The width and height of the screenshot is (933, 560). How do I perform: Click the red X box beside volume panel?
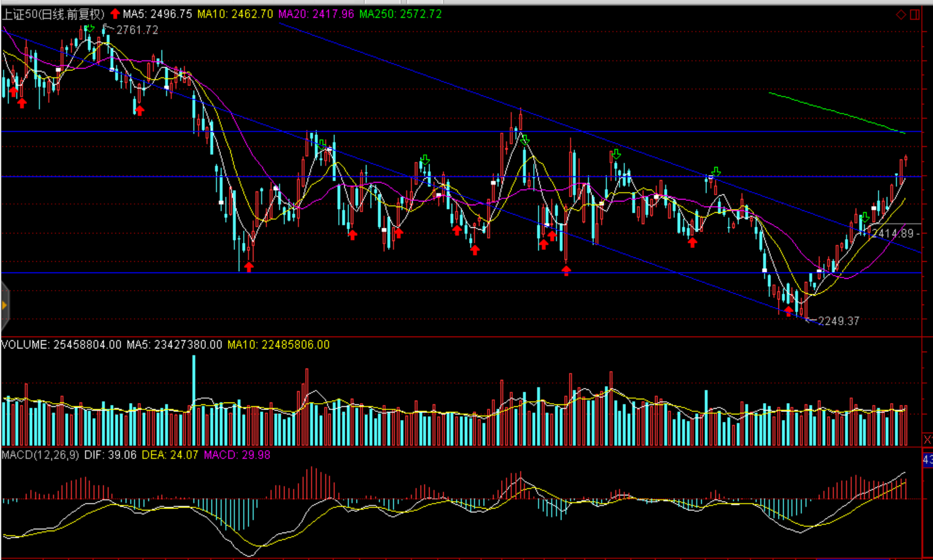tap(927, 439)
